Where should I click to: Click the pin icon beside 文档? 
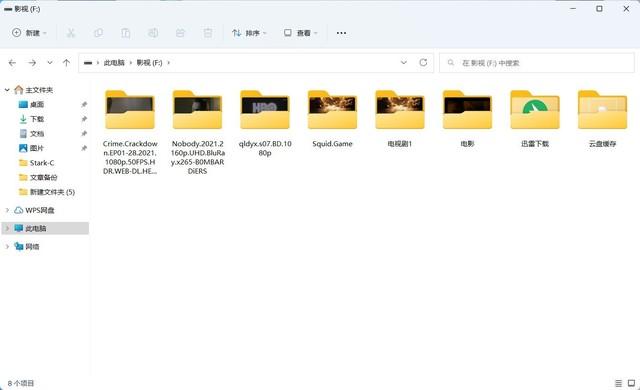(84, 134)
